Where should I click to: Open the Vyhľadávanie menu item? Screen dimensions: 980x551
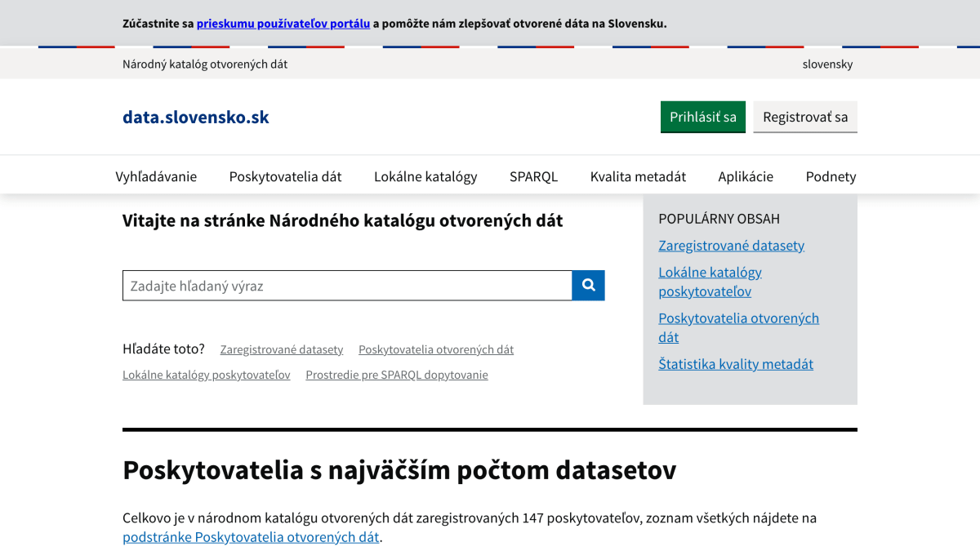(156, 176)
